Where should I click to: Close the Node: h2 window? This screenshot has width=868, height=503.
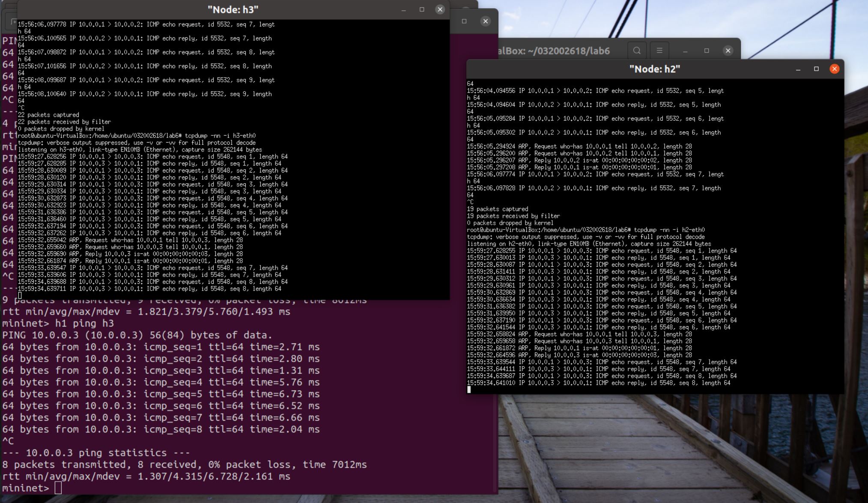point(834,69)
